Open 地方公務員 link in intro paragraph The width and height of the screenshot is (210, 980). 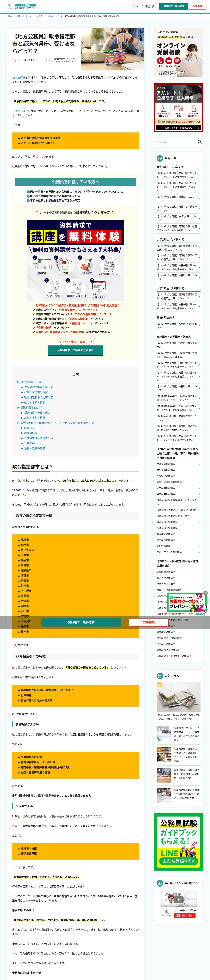[19, 77]
